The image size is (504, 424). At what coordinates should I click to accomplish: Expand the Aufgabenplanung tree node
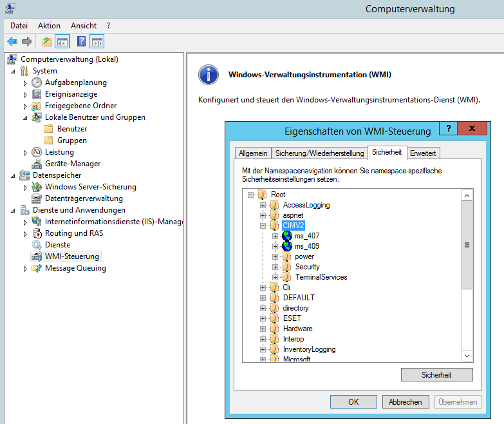pyautogui.click(x=26, y=82)
